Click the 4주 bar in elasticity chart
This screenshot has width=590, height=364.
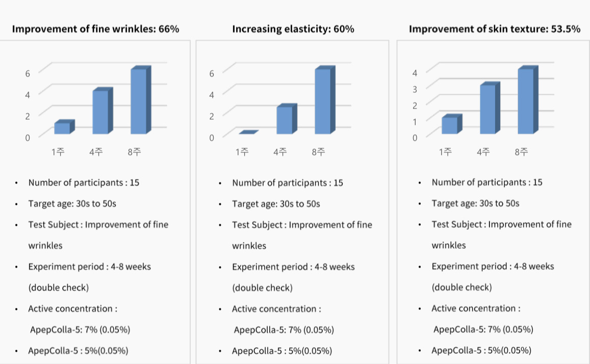click(x=287, y=119)
